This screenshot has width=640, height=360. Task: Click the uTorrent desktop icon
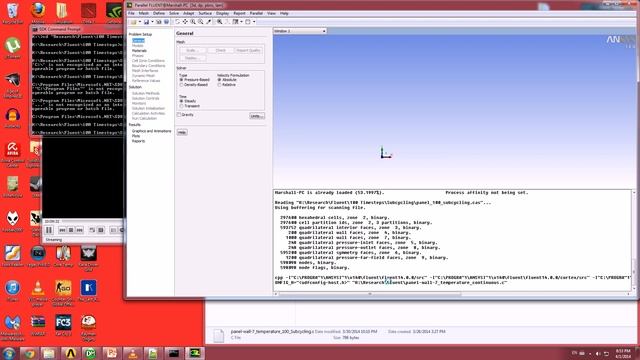tap(13, 48)
